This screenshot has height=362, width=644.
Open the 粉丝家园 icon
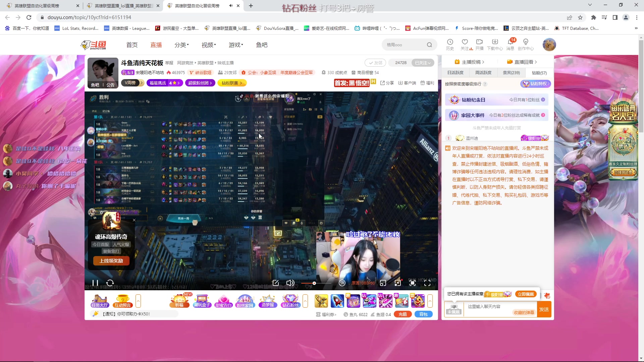(245, 301)
